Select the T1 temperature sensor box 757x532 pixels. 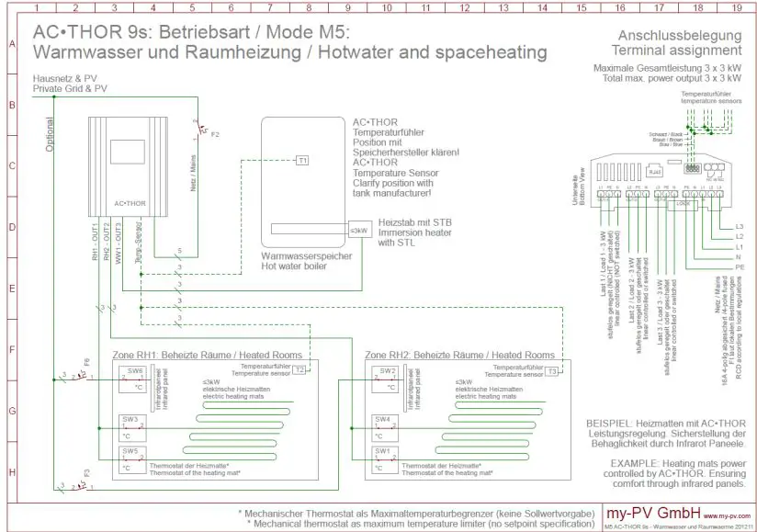tap(302, 161)
